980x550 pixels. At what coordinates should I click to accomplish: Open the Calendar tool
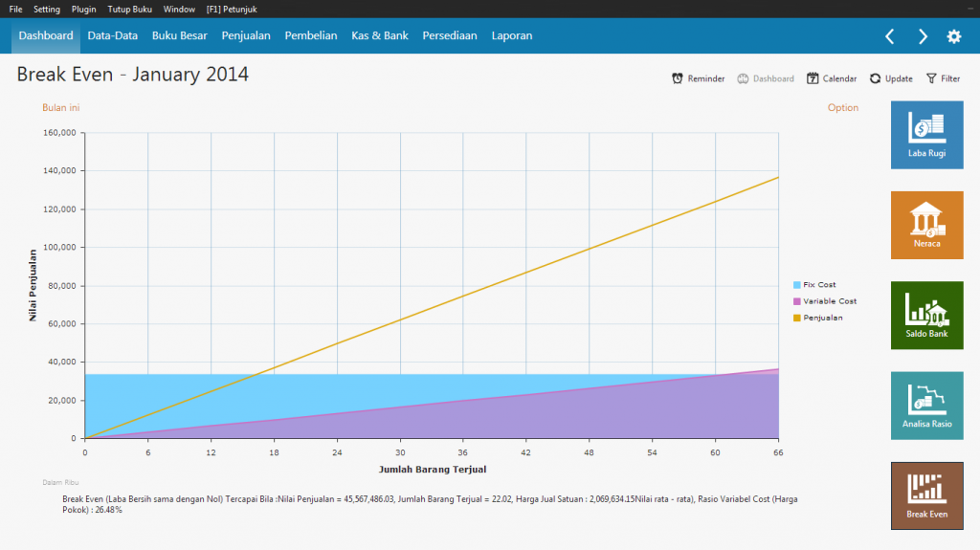[832, 78]
